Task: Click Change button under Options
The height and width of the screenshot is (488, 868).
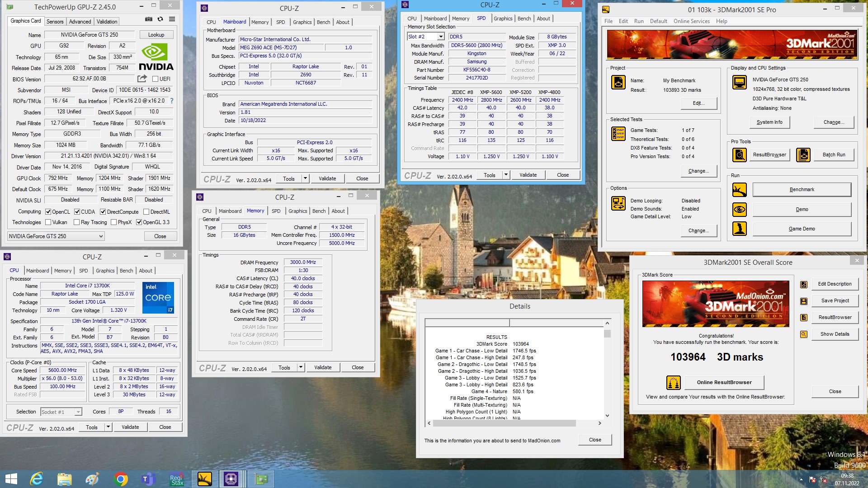Action: coord(698,230)
